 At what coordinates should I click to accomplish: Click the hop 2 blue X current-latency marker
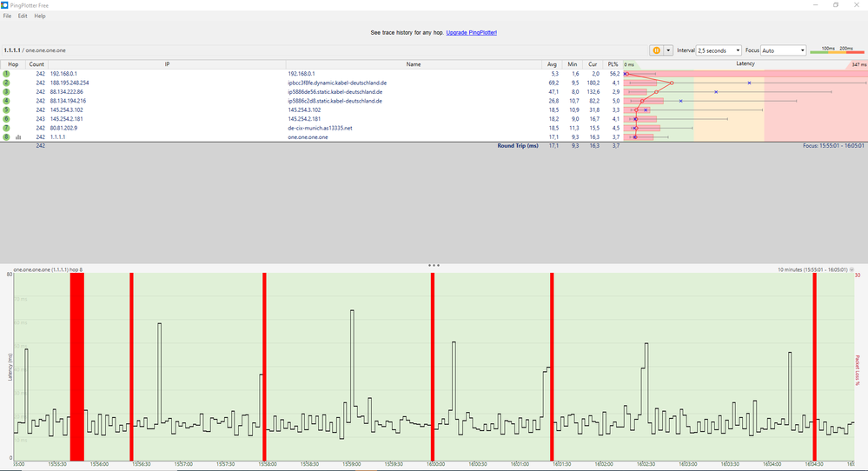coord(750,83)
